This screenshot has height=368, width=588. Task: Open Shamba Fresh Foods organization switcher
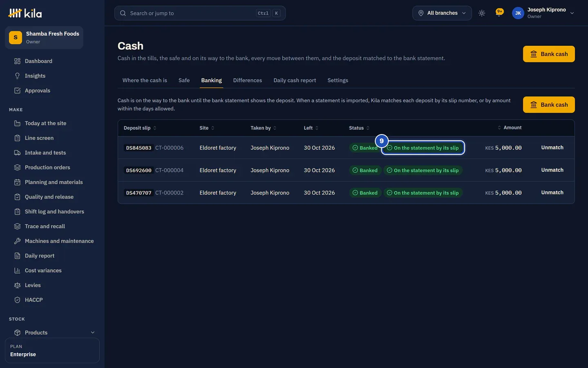click(44, 38)
